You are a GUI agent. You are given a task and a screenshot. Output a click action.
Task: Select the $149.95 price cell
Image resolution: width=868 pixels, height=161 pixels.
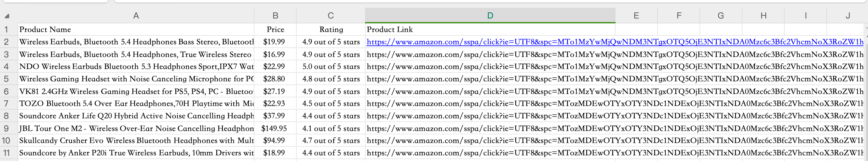pyautogui.click(x=275, y=129)
